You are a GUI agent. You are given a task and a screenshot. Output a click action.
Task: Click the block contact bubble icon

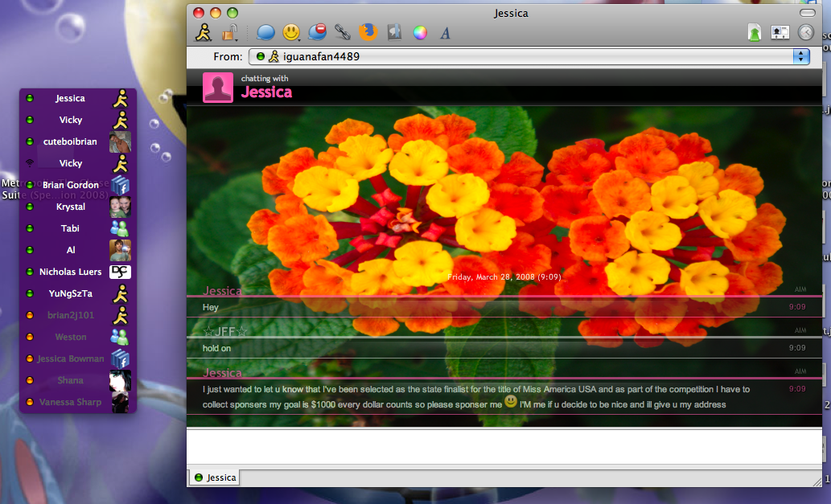pos(317,32)
